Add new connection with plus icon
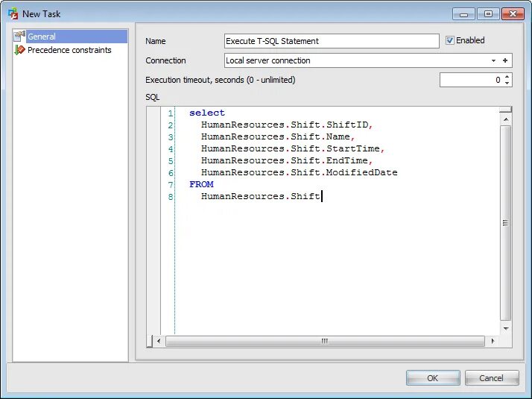Viewport: 532px width, 399px height. pyautogui.click(x=505, y=60)
